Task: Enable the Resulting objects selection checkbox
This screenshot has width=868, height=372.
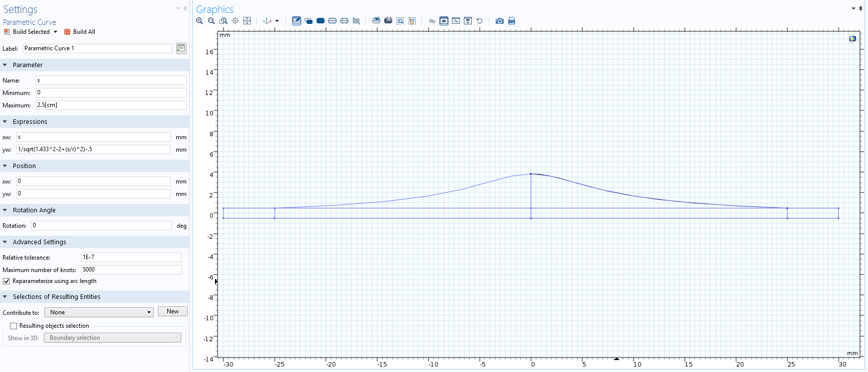Action: point(13,326)
